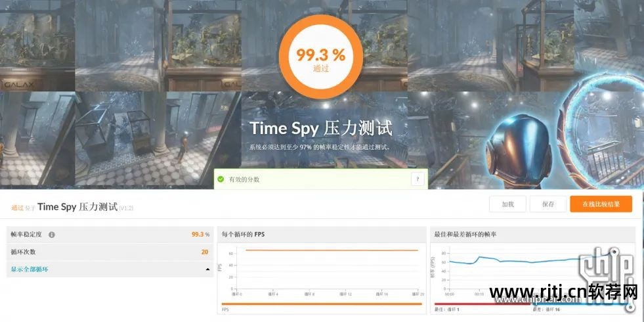644x322 pixels.
Task: Click the orange 通过 label near title
Action: 17,207
